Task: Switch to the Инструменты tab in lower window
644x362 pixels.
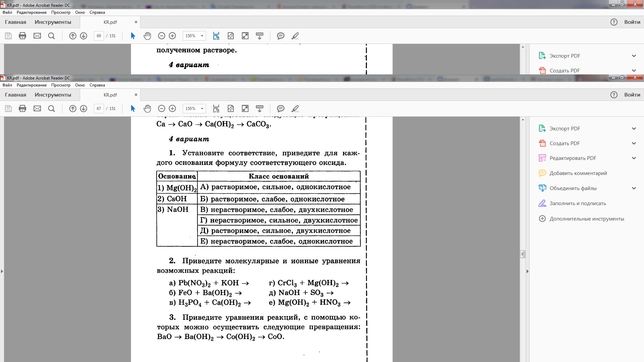Action: coord(53,95)
